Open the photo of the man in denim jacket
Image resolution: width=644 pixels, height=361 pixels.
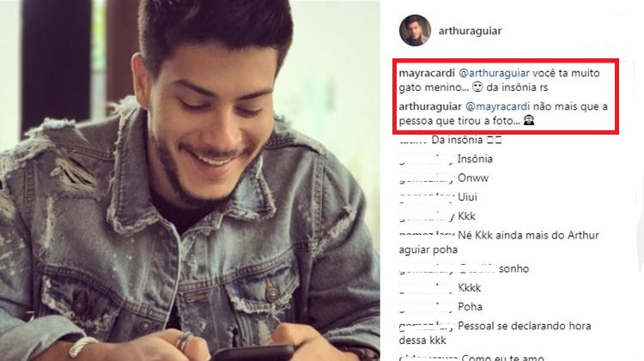[190, 180]
